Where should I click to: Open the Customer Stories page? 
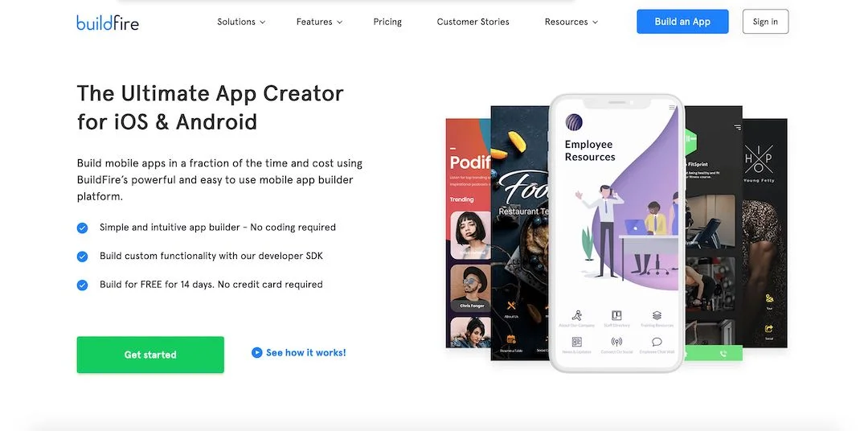point(473,23)
